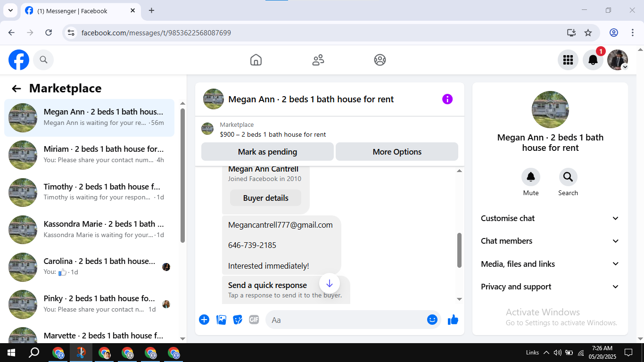Expand Customise chat section
The height and width of the screenshot is (362, 644).
pos(550,218)
